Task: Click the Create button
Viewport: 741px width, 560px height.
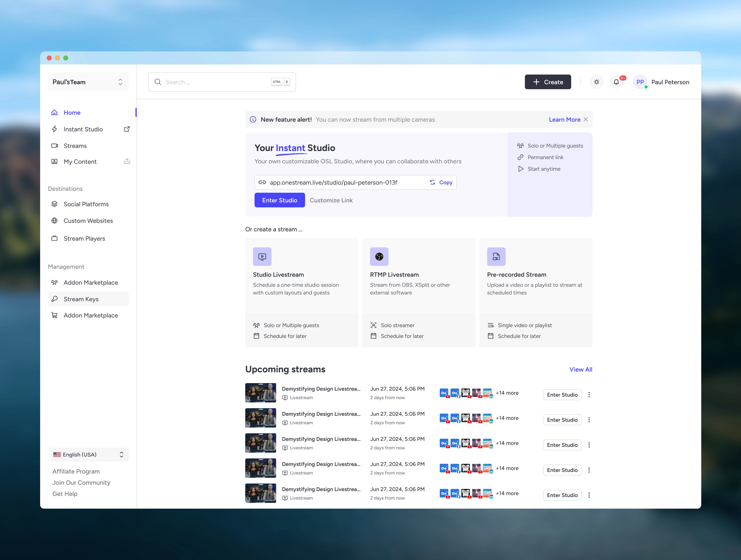Action: pyautogui.click(x=548, y=82)
